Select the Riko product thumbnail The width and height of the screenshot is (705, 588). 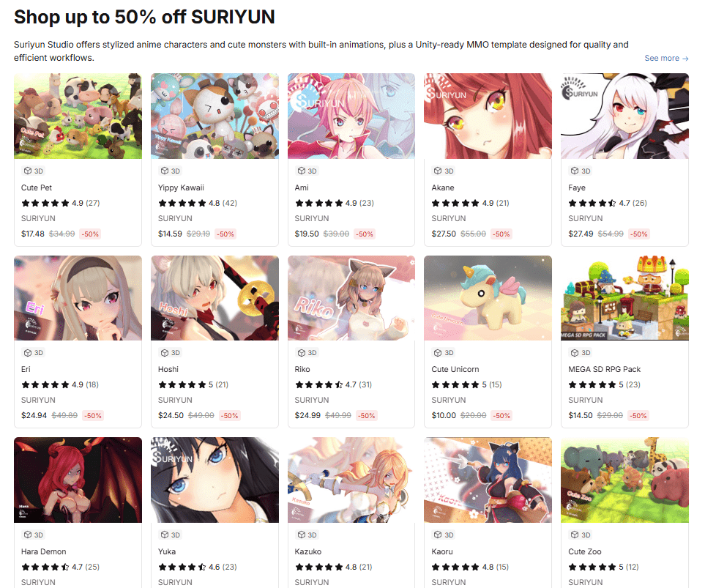click(351, 298)
